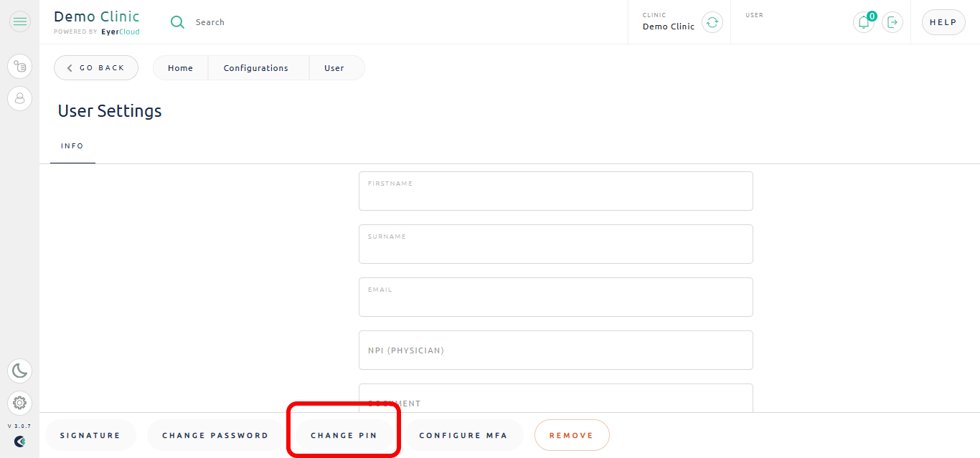
Task: Open the hamburger menu icon
Action: click(20, 22)
